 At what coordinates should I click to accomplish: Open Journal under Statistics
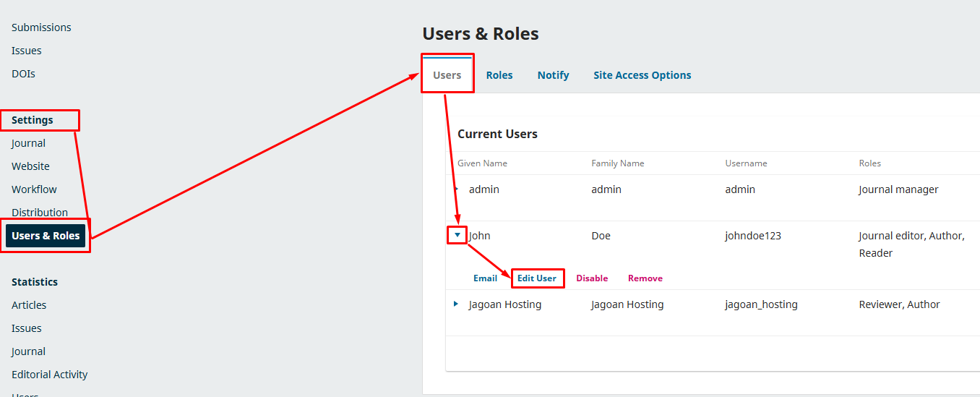click(28, 351)
